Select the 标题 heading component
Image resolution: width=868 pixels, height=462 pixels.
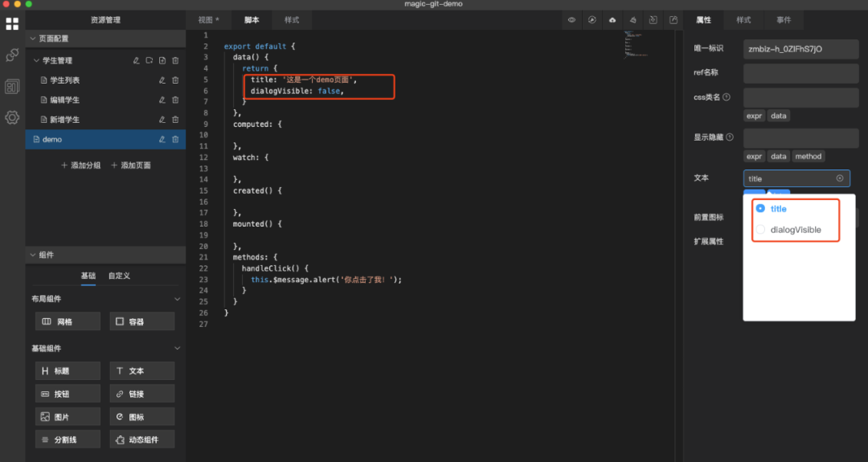pos(68,370)
